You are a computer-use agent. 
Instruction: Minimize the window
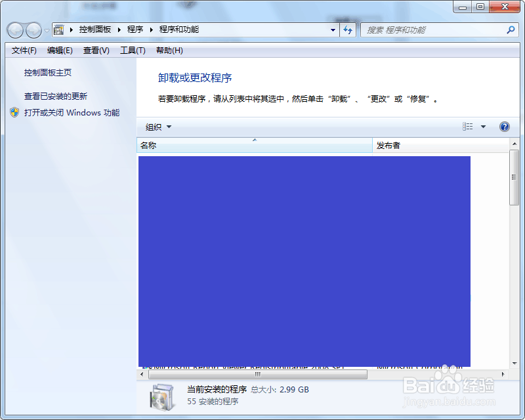point(463,7)
